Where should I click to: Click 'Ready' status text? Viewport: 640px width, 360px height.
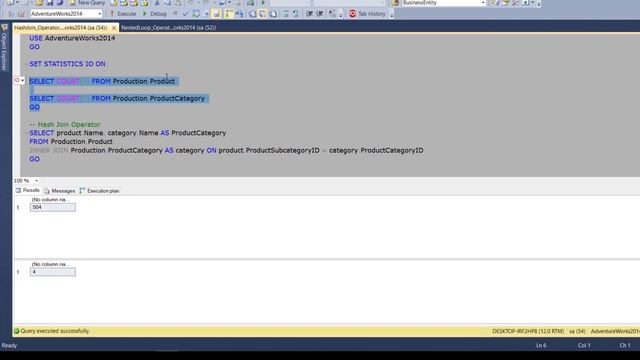(9, 345)
